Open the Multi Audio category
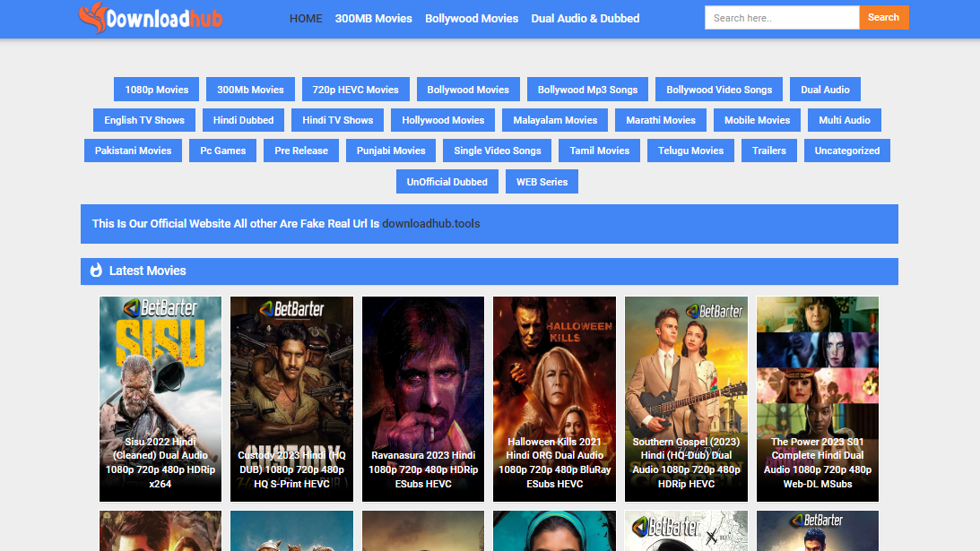This screenshot has width=980, height=551. click(845, 120)
